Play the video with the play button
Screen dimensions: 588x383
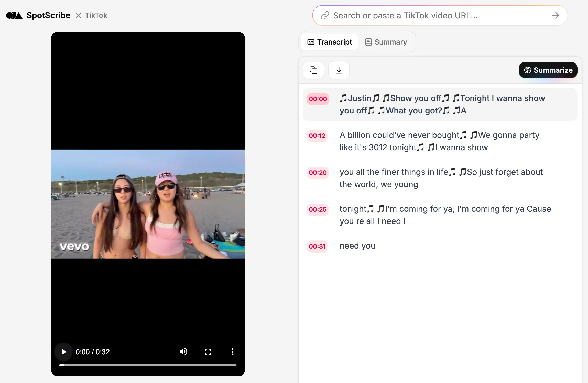tap(63, 352)
